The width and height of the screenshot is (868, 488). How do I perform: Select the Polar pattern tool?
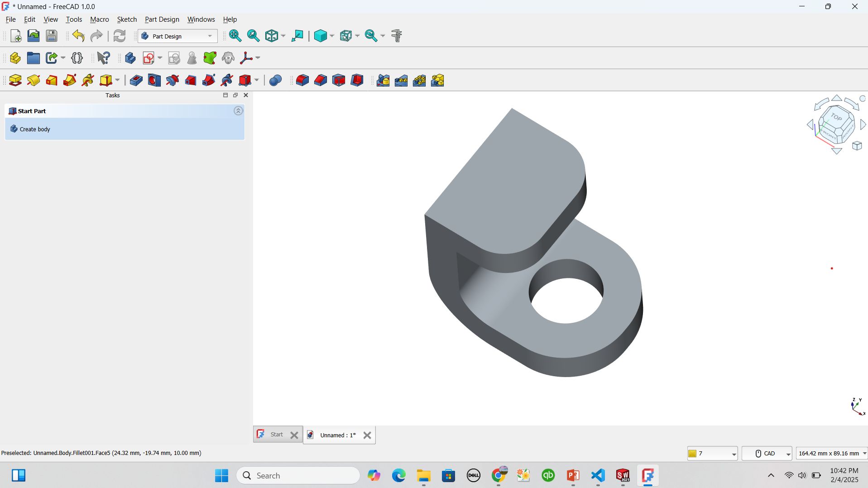419,81
